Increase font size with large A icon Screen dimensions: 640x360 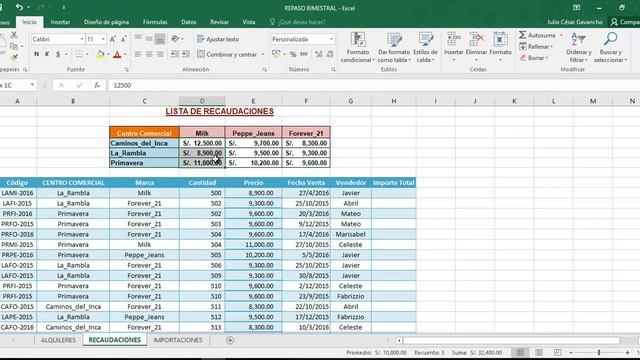coord(113,39)
